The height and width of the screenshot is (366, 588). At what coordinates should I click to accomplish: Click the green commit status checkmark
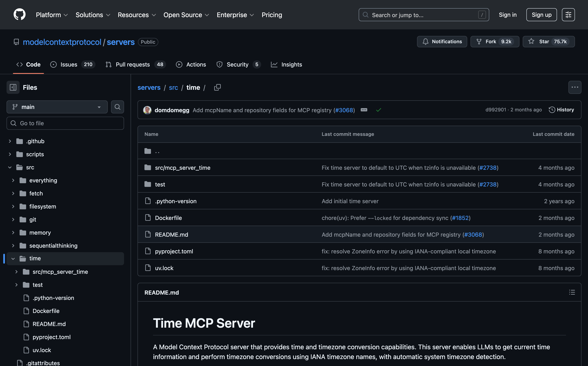pyautogui.click(x=379, y=110)
